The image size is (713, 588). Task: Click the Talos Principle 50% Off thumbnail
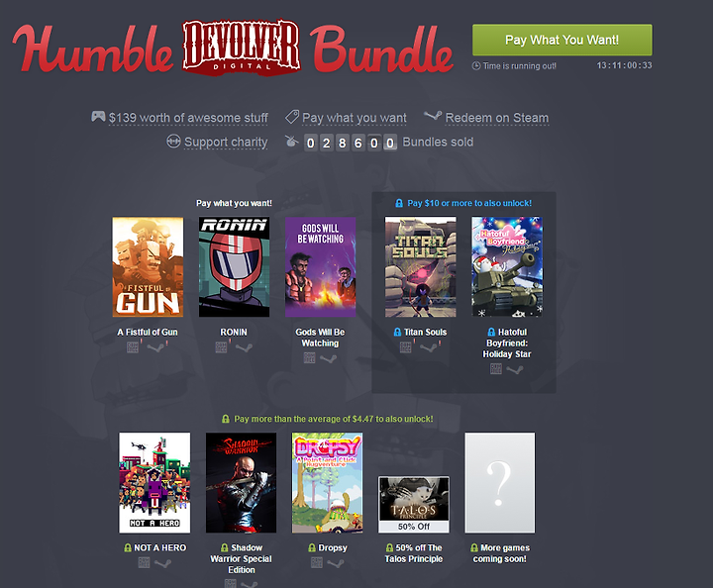[x=414, y=505]
